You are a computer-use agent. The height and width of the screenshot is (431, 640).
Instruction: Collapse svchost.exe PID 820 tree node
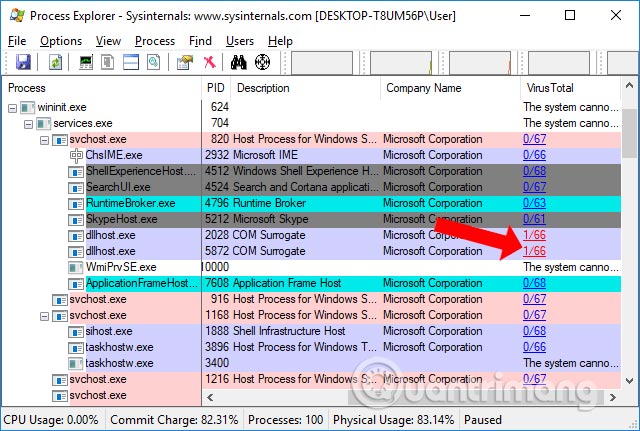pyautogui.click(x=44, y=140)
